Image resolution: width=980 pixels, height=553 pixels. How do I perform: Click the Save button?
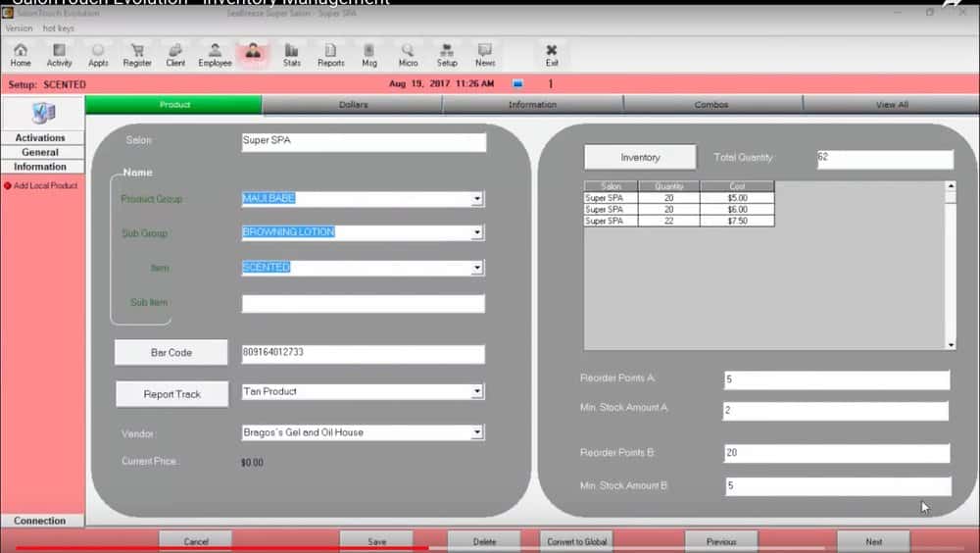[376, 542]
